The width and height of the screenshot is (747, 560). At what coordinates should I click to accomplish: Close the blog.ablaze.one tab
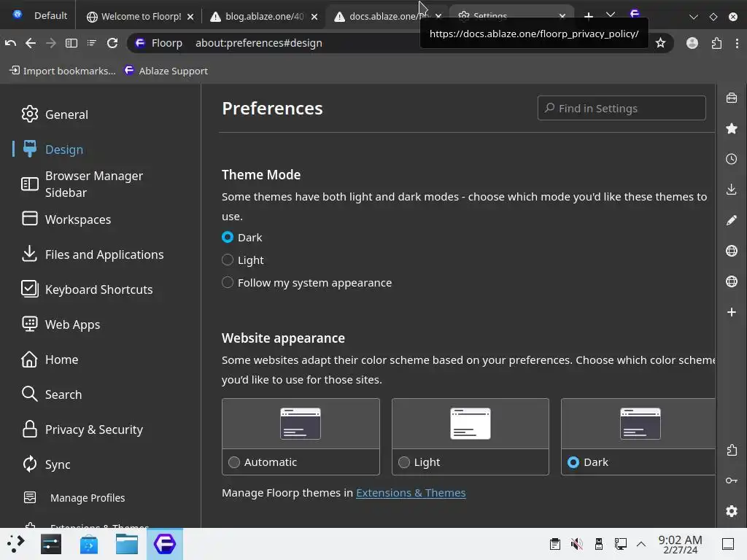(314, 17)
